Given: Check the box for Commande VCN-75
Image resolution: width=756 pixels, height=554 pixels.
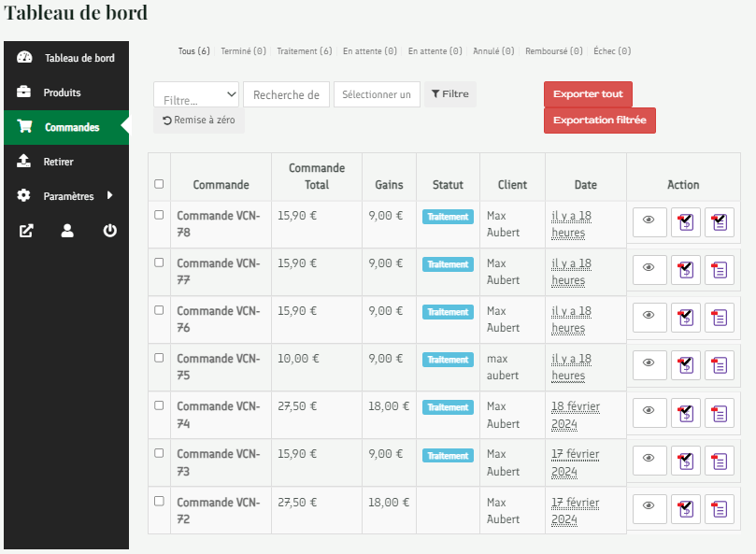Looking at the screenshot, I should (159, 358).
